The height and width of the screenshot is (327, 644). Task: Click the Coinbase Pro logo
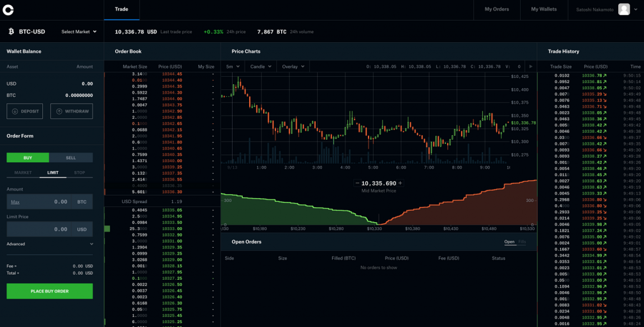click(8, 9)
